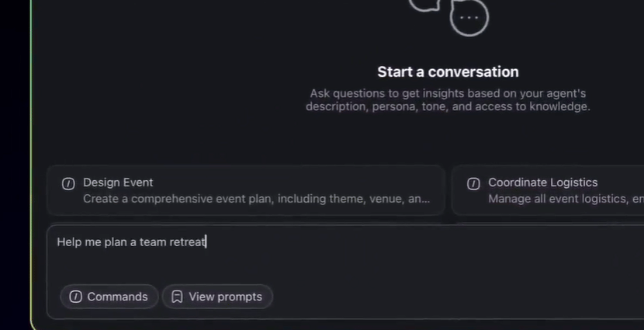The image size is (644, 330).
Task: Click the agent insights description paragraph
Action: click(x=448, y=100)
